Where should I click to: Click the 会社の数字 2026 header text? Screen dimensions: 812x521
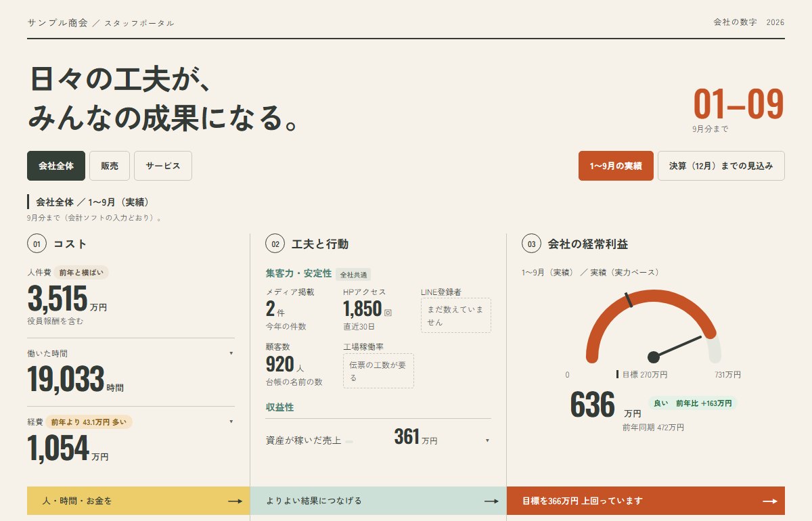point(749,22)
